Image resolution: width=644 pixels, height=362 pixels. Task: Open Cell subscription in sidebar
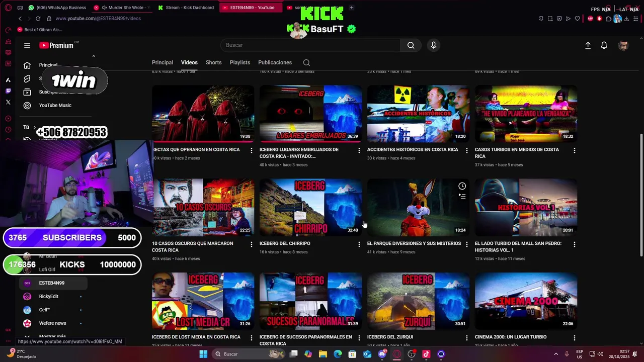53,310
